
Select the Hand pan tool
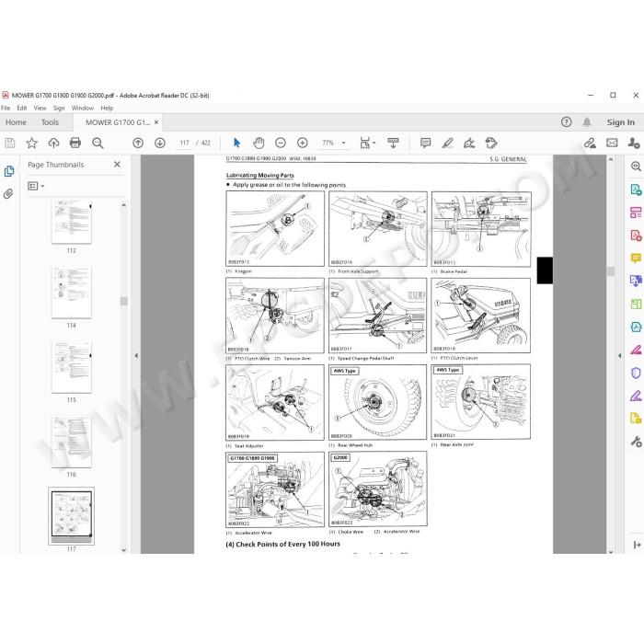259,143
